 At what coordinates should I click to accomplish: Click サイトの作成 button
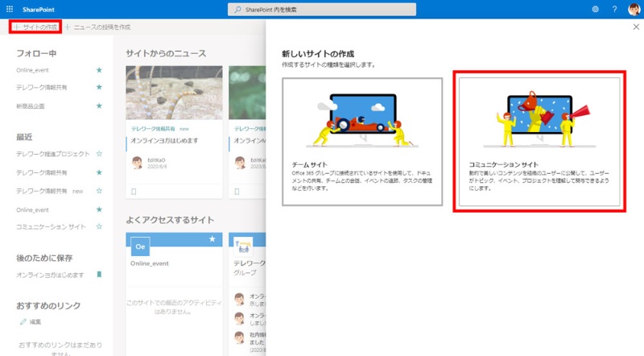(x=35, y=27)
